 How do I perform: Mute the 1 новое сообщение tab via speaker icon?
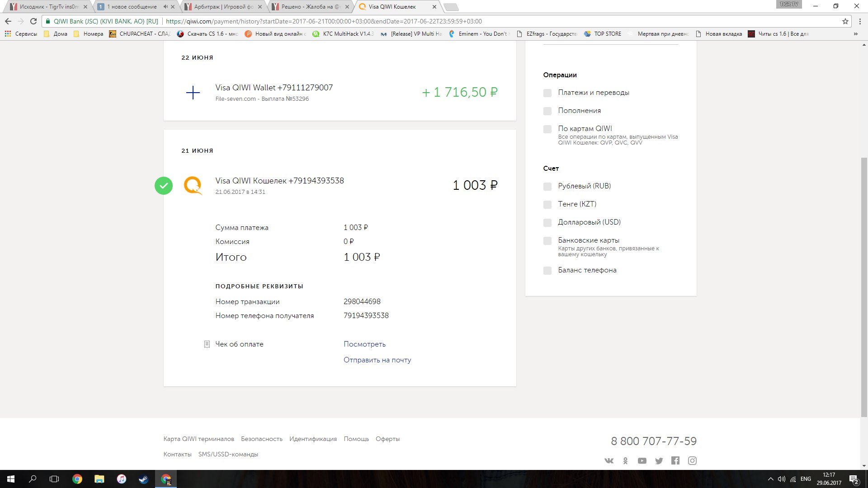coord(165,7)
